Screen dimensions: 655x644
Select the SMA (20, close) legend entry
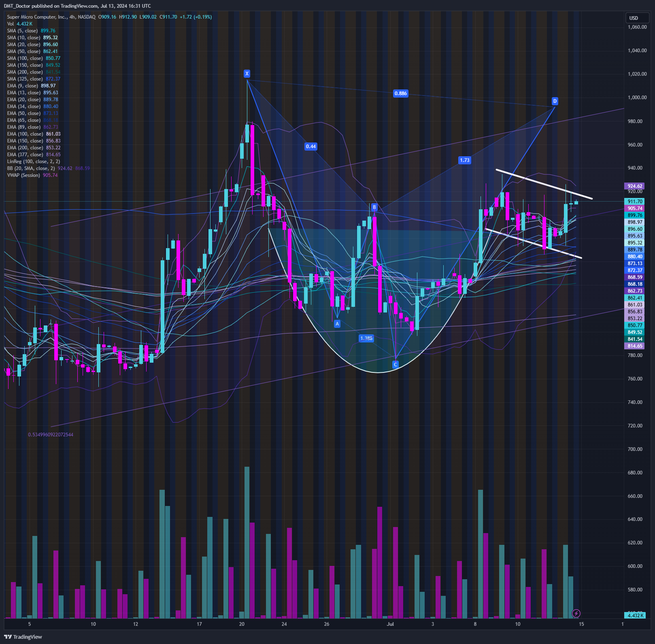tap(32, 45)
